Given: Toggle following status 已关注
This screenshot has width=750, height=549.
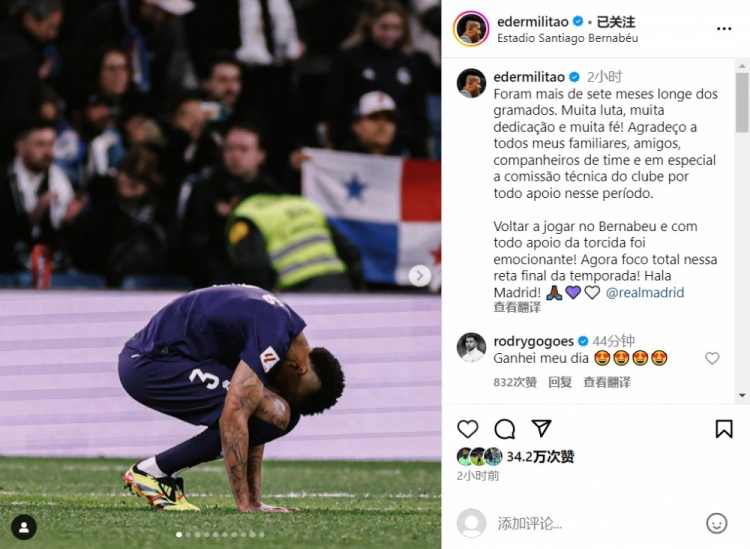Looking at the screenshot, I should (616, 22).
